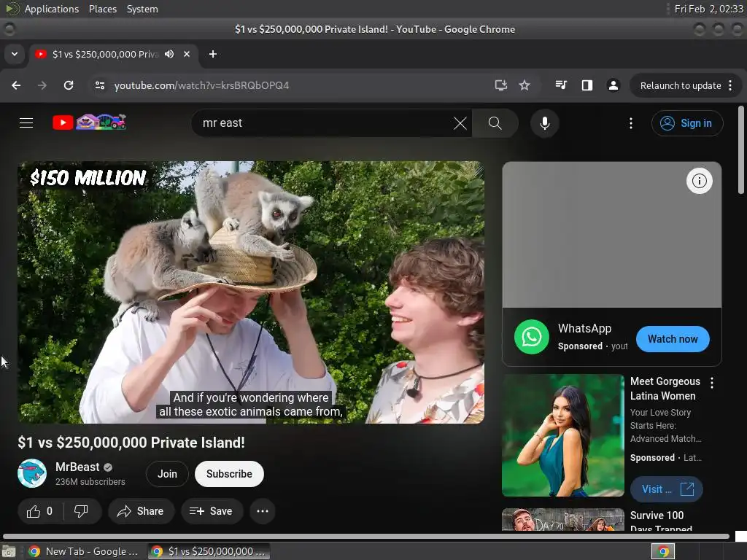Viewport: 747px width, 560px height.
Task: Install app icon in address bar
Action: point(500,85)
